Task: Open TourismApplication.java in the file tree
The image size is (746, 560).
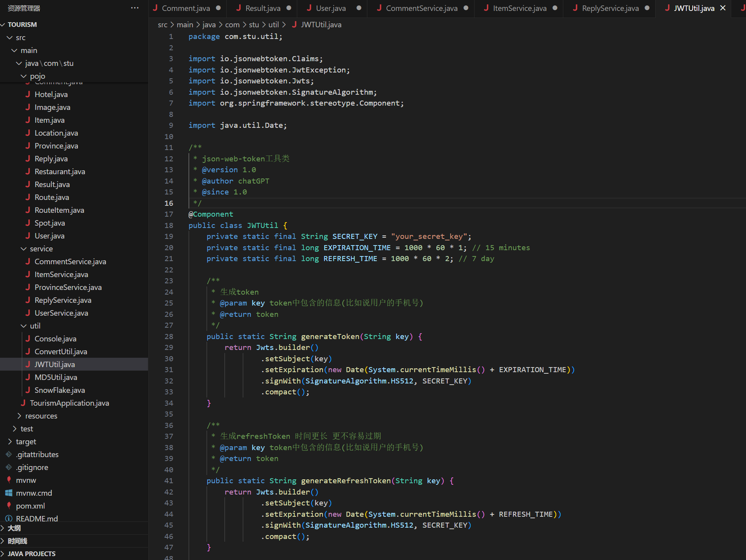Action: point(69,403)
